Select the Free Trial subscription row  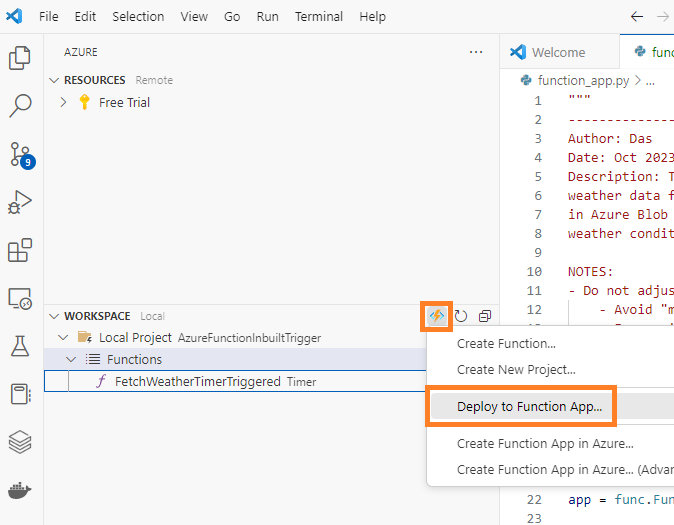(272, 102)
